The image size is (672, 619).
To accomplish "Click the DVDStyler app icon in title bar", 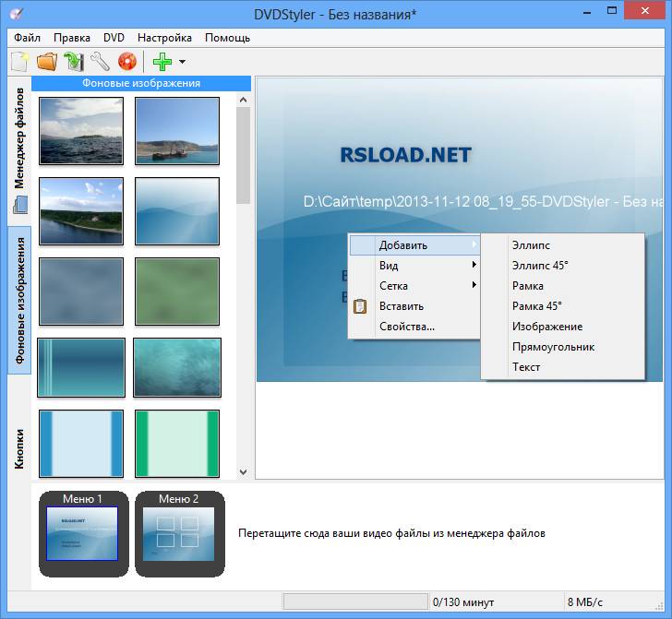I will (x=16, y=14).
